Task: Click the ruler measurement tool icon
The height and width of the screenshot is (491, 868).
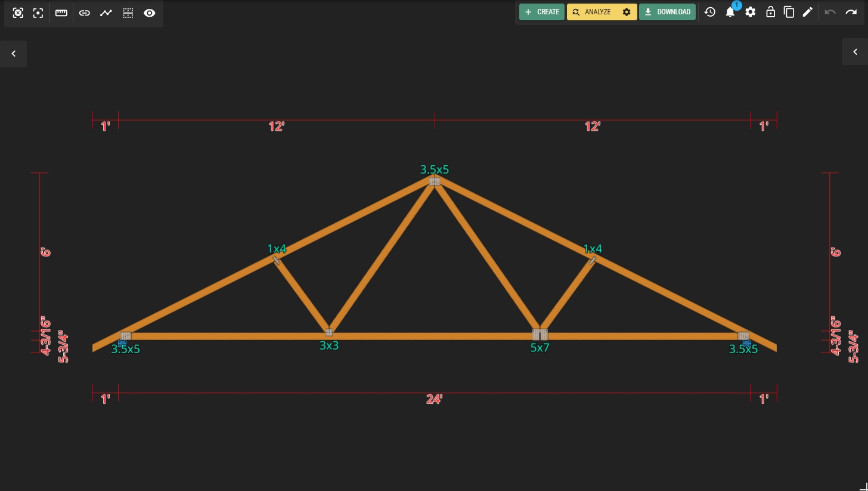Action: 61,13
